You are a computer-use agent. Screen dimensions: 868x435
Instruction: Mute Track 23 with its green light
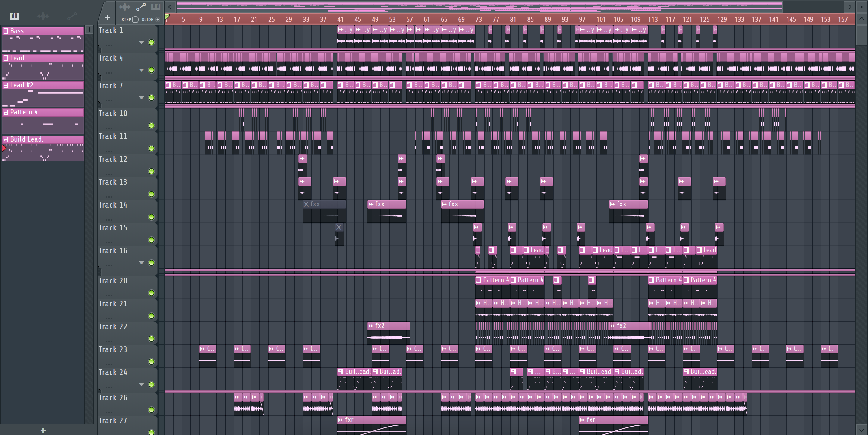click(152, 361)
